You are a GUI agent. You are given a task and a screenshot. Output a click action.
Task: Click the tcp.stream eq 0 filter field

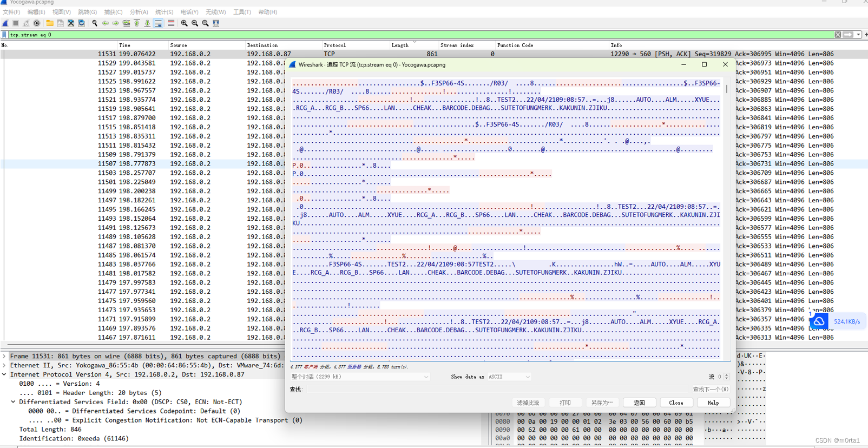pos(421,35)
